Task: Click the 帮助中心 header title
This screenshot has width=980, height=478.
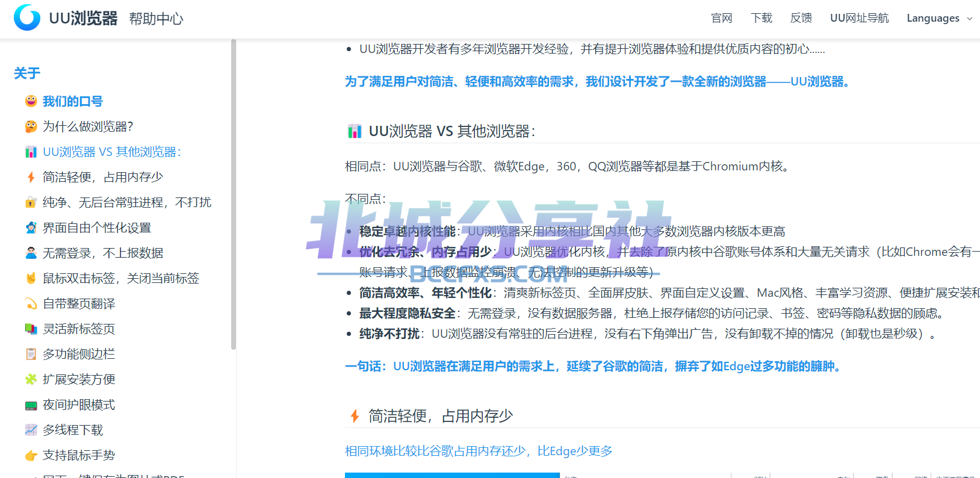Action: (156, 19)
